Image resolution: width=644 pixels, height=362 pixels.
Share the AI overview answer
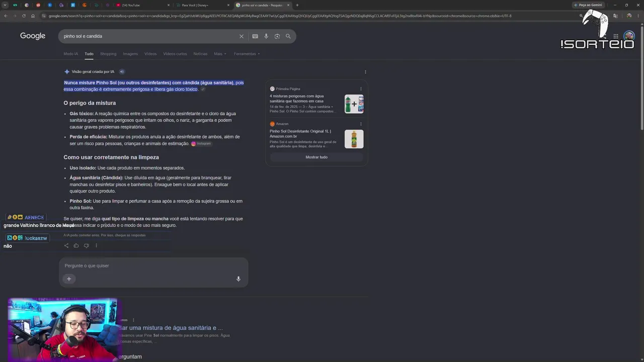[x=66, y=245]
